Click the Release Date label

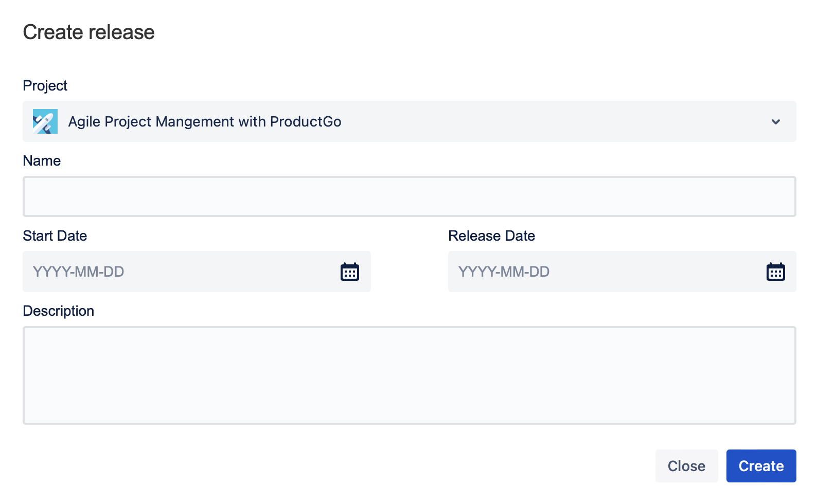point(491,236)
